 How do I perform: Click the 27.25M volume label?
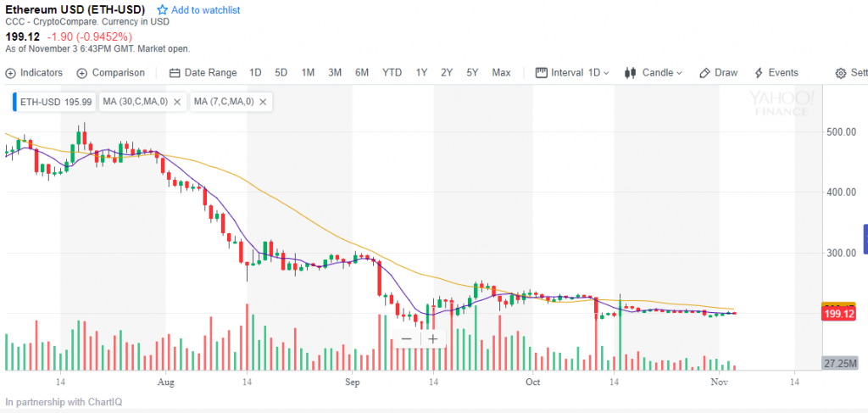point(840,364)
